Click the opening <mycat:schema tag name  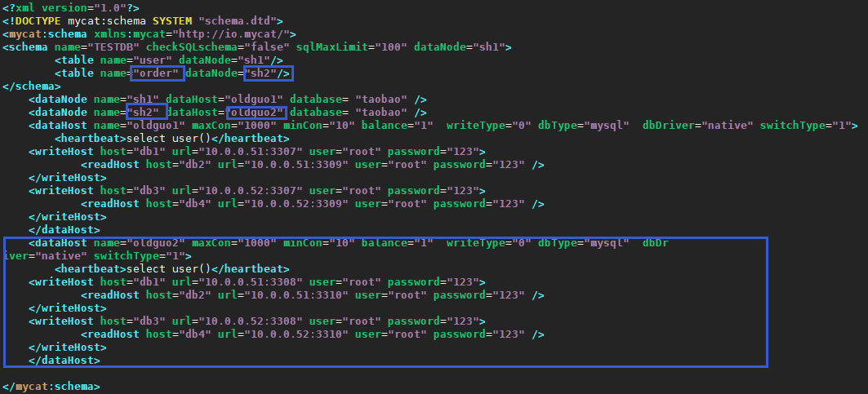pos(48,34)
